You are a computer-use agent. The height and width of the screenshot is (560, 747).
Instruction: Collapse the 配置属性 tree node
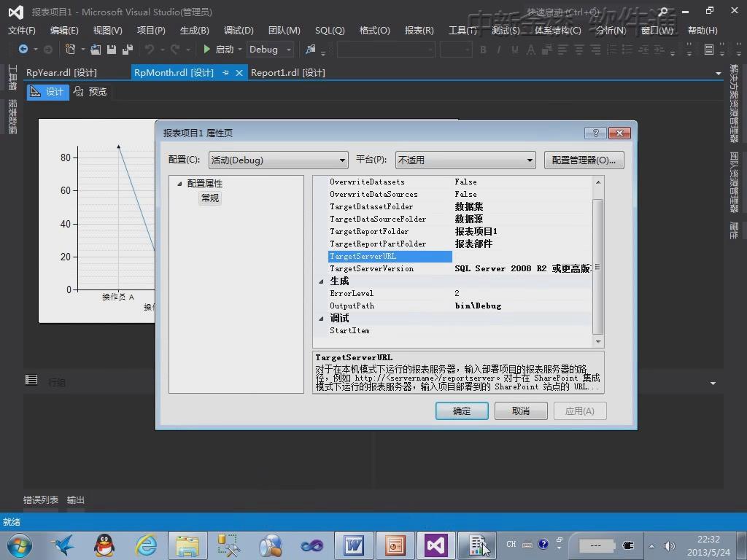click(x=179, y=183)
